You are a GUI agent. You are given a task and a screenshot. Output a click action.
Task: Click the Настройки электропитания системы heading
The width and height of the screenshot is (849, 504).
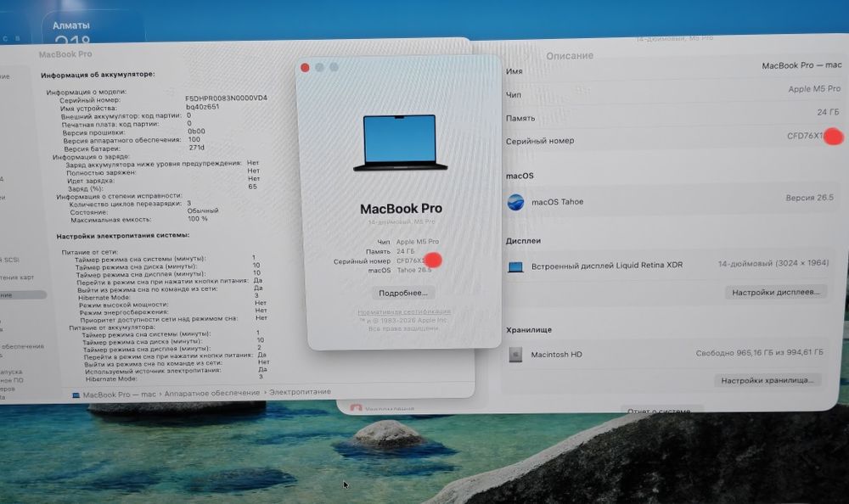[x=123, y=236]
